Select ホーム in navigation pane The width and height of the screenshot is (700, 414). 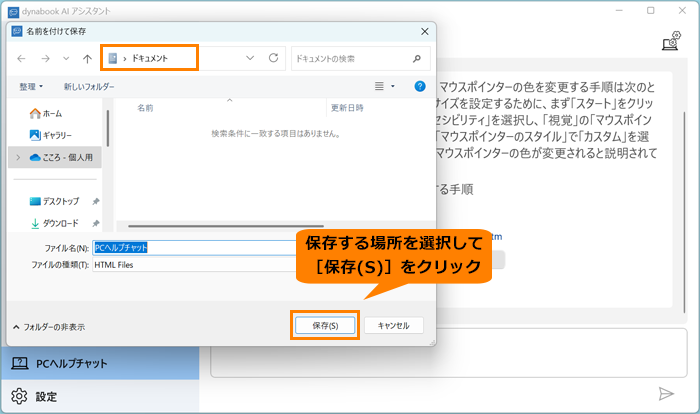pos(46,114)
